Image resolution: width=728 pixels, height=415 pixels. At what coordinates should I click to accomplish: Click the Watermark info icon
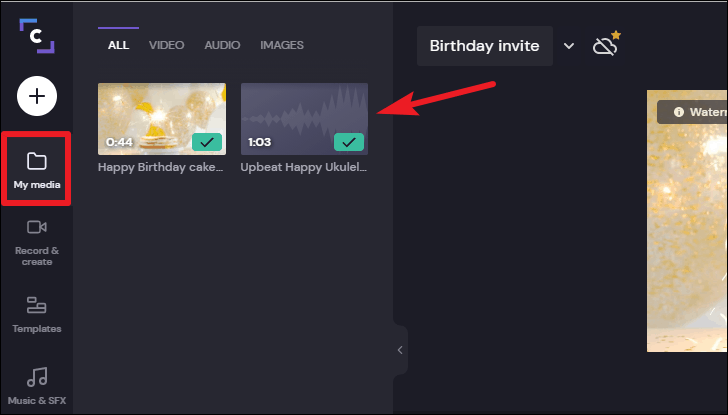pyautogui.click(x=680, y=112)
